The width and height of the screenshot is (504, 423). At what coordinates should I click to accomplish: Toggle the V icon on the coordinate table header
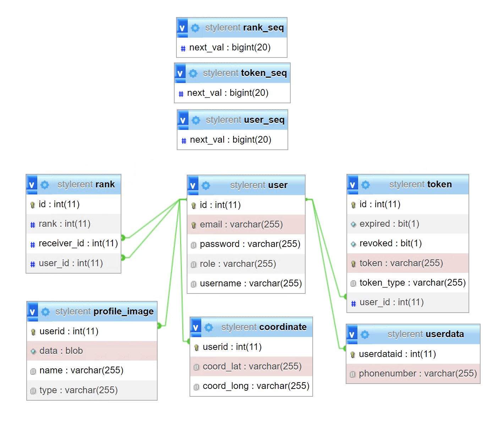196,327
